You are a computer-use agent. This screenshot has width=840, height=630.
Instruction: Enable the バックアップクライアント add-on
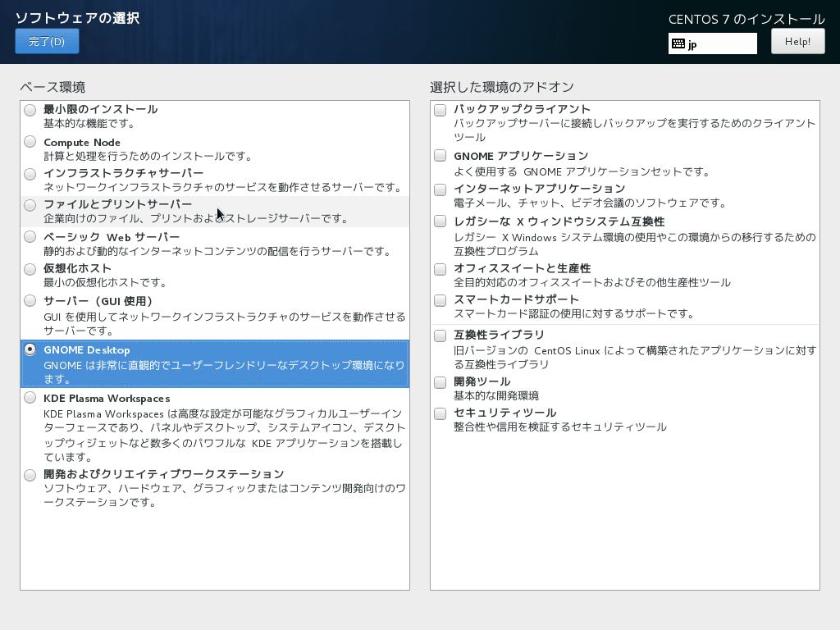click(440, 108)
